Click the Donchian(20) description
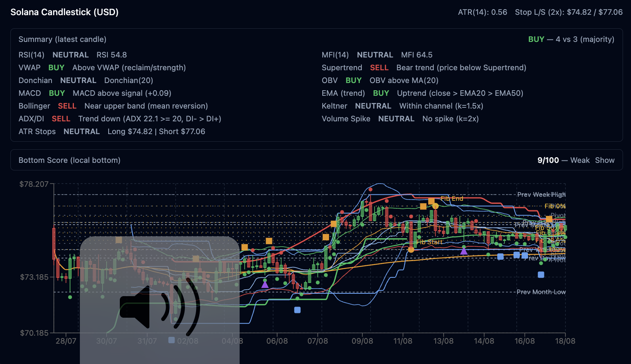 pyautogui.click(x=129, y=80)
